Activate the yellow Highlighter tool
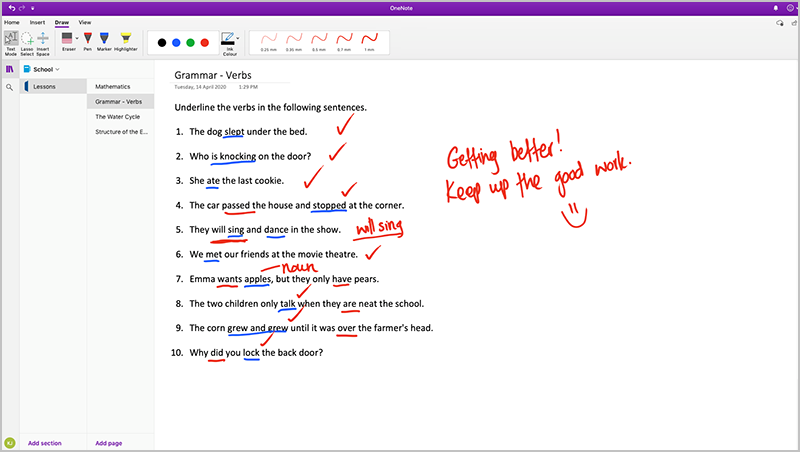Image resolution: width=800 pixels, height=452 pixels. (126, 42)
